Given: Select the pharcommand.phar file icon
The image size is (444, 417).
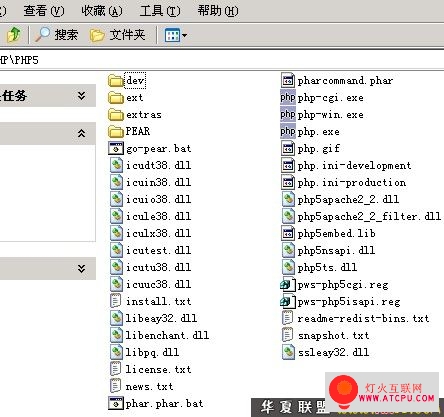Looking at the screenshot, I should point(288,80).
